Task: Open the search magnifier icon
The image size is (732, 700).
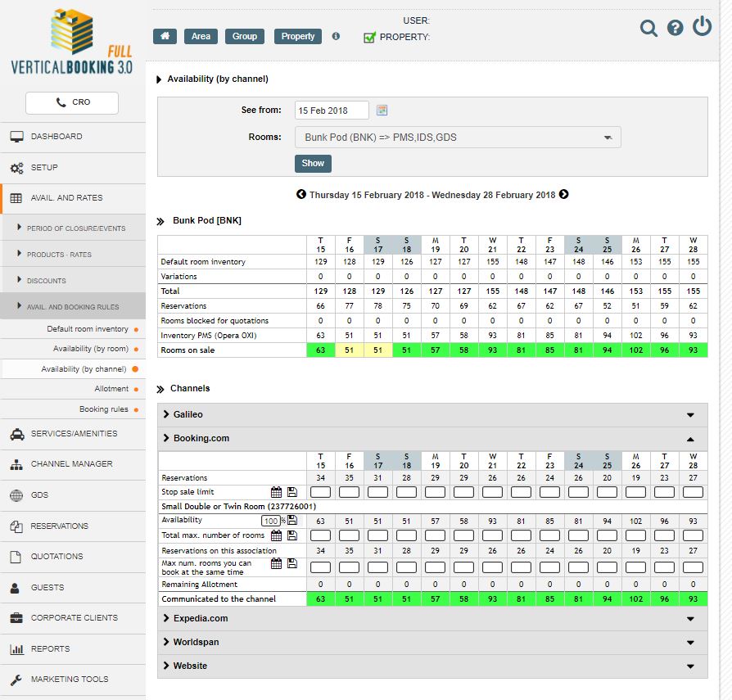Action: point(648,28)
